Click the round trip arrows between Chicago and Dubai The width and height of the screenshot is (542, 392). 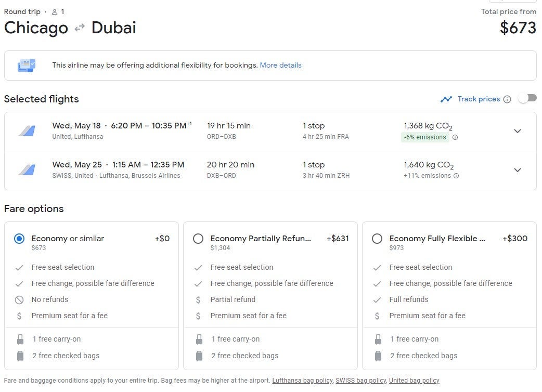(80, 28)
